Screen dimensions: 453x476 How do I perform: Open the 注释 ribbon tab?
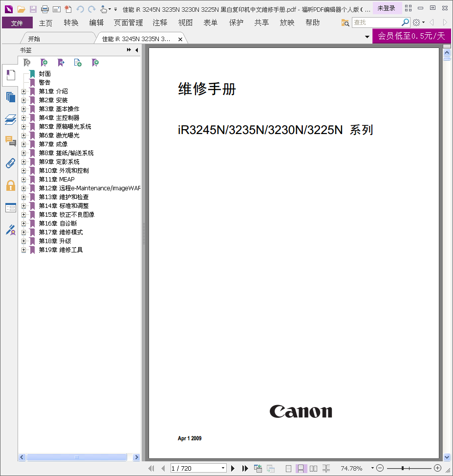tap(160, 23)
